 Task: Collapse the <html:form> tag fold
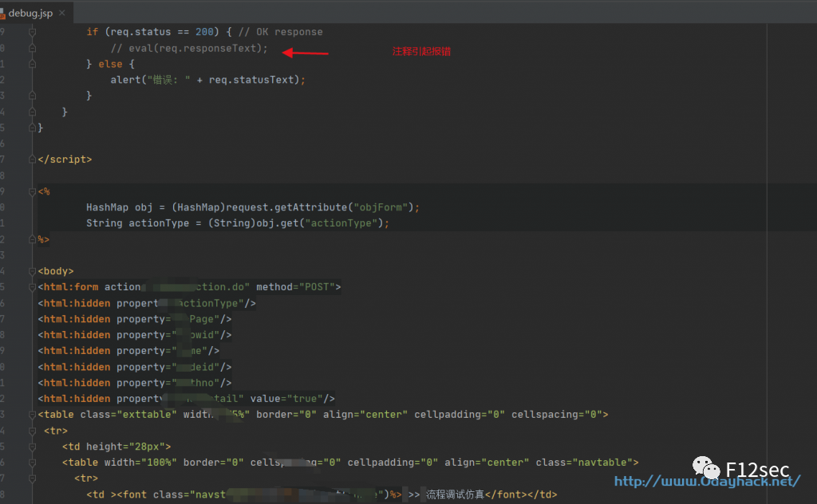[x=32, y=287]
